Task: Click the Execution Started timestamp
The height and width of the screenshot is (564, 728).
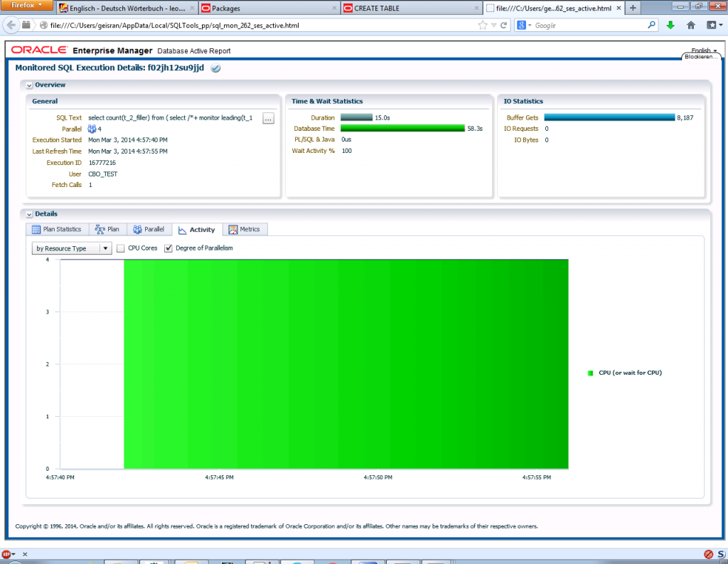Action: [x=128, y=140]
